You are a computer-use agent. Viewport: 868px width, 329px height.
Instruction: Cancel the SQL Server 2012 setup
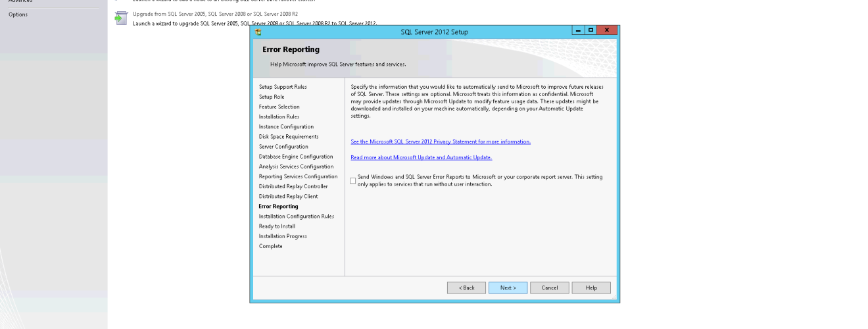[x=549, y=288]
